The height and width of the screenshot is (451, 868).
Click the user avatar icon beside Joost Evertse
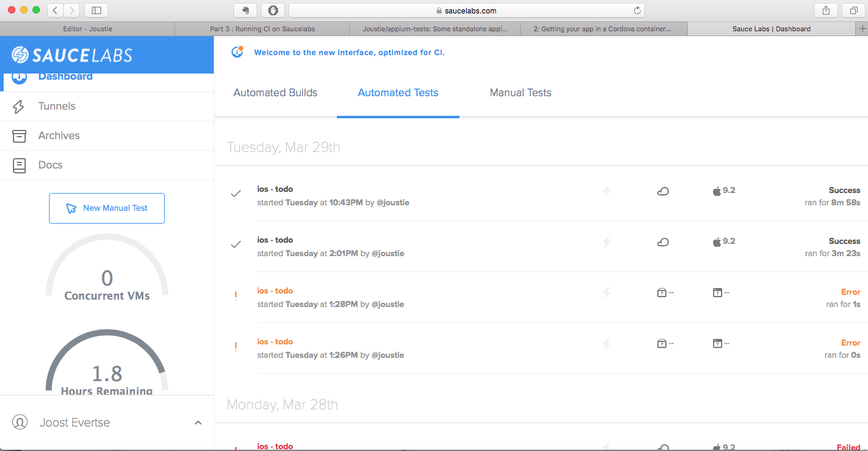pos(20,423)
